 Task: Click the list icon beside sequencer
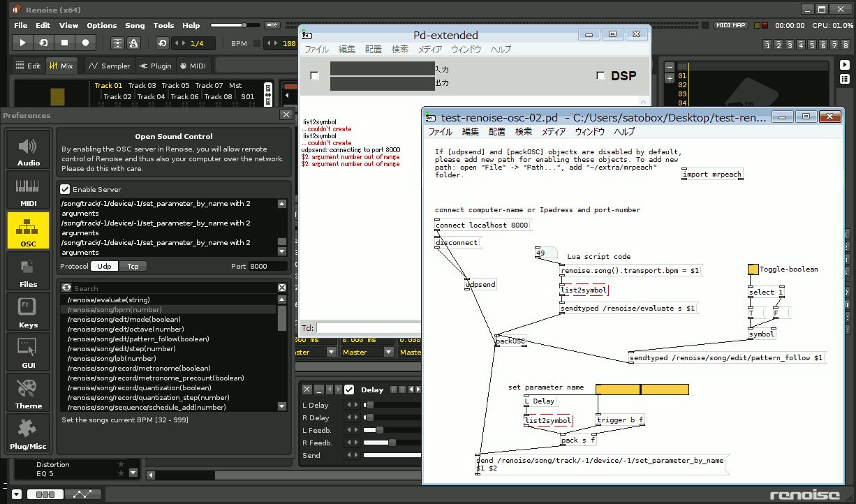tap(845, 78)
